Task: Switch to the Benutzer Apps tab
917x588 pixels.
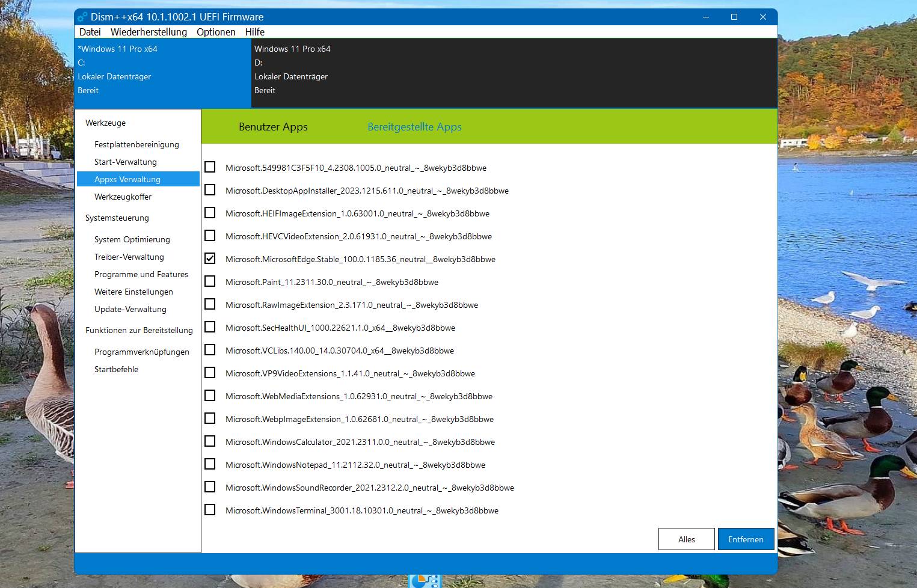Action: (273, 127)
